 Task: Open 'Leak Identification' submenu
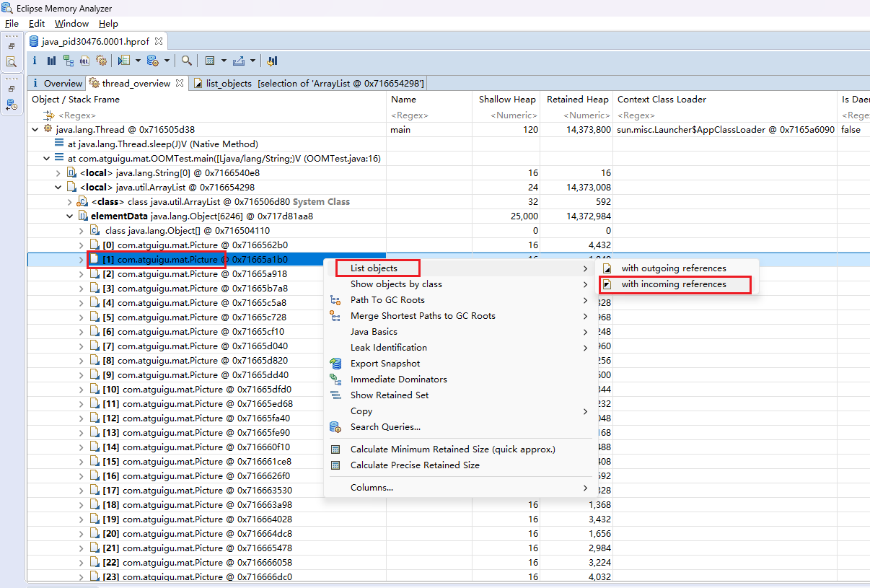(459, 348)
